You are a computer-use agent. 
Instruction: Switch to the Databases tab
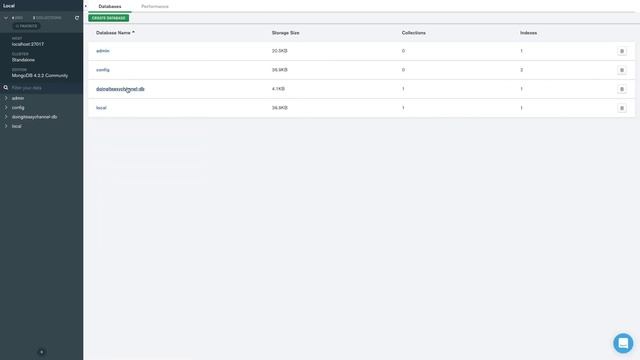110,7
